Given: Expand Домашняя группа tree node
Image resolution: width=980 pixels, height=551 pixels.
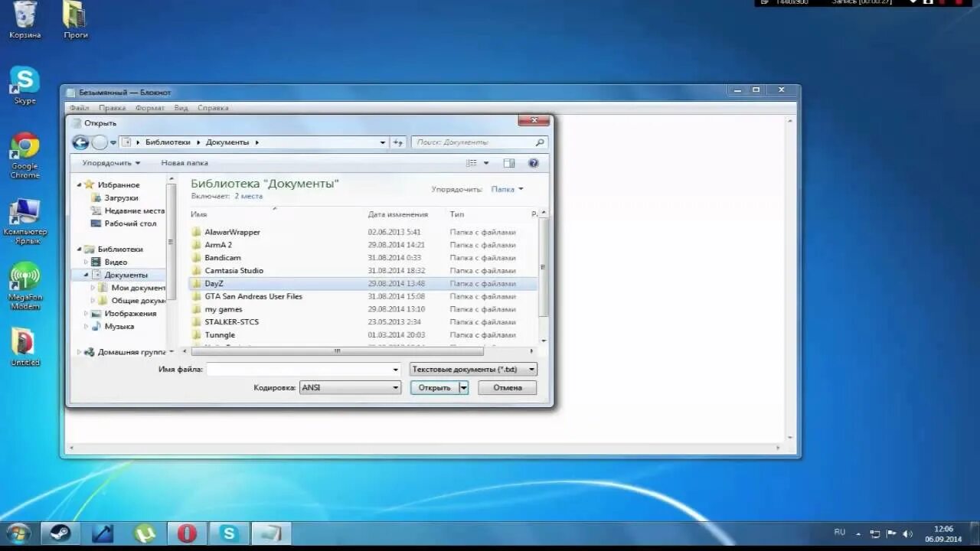Looking at the screenshot, I should (x=79, y=352).
